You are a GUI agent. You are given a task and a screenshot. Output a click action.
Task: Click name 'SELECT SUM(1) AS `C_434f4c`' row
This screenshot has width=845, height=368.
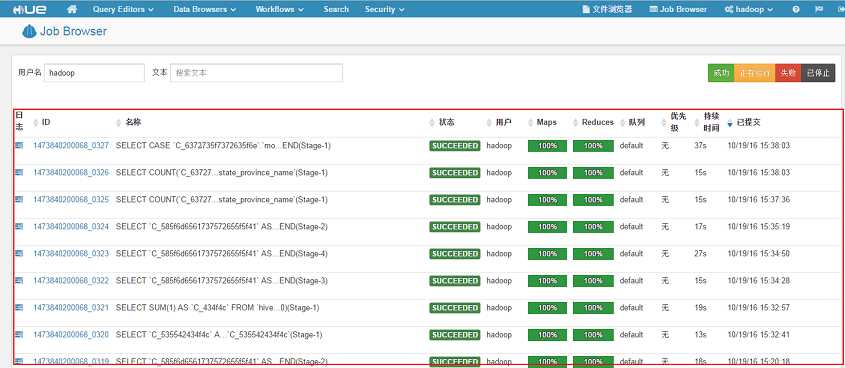(x=218, y=308)
